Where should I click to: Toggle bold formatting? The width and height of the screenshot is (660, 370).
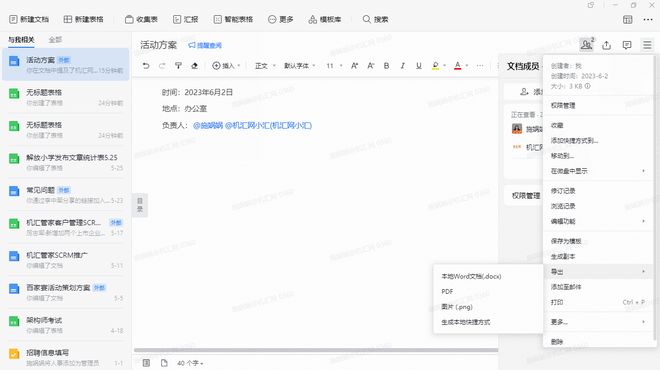(x=386, y=66)
